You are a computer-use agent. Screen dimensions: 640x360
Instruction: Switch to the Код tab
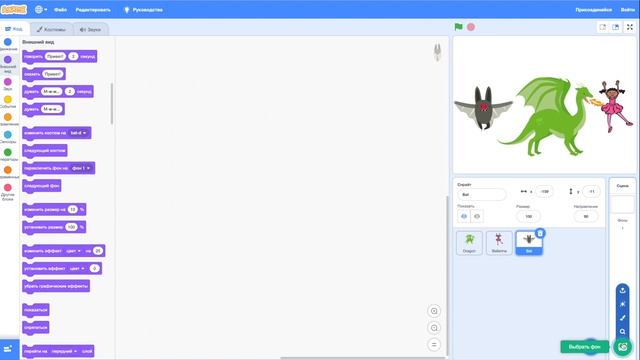[x=14, y=29]
